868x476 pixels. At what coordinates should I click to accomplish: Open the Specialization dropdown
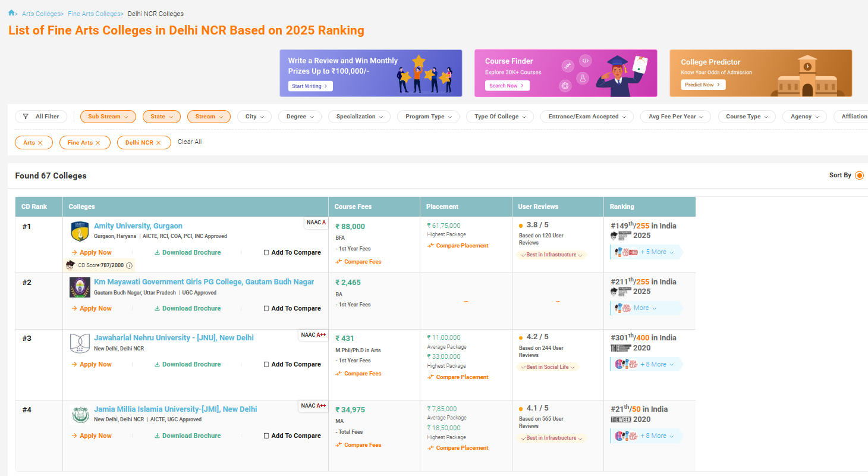(359, 117)
